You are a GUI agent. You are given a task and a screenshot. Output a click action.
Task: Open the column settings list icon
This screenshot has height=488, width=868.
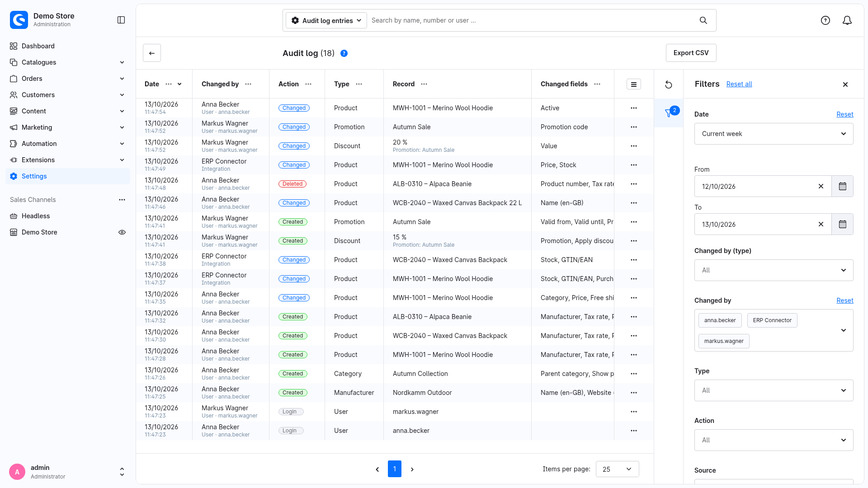click(x=634, y=84)
